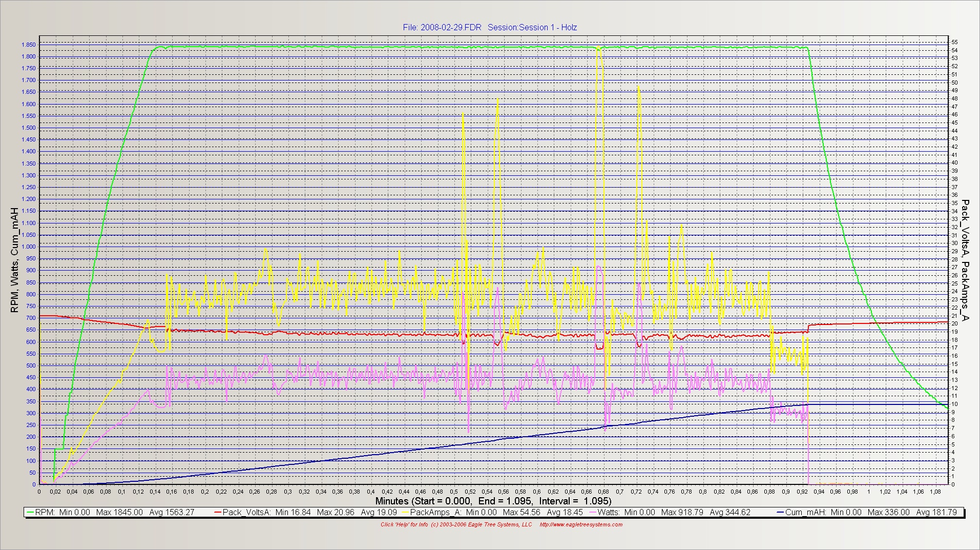980x550 pixels.
Task: Click the 'RPM, Watts, Cum_mAH' left axis title
Action: point(14,260)
